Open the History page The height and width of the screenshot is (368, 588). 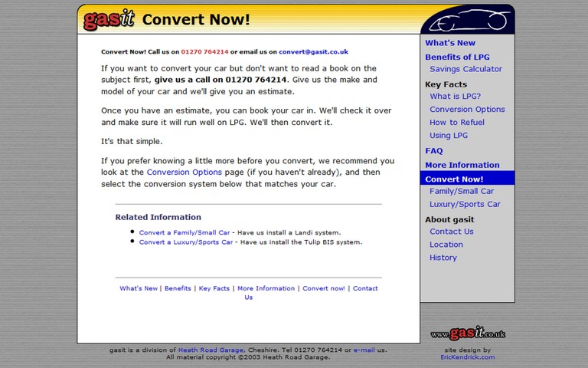(x=443, y=258)
